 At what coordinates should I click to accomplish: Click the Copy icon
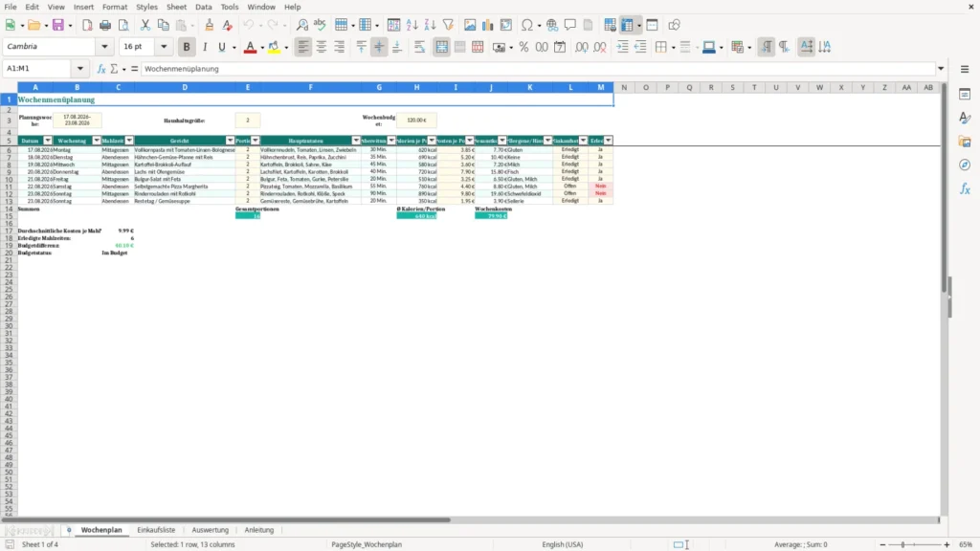click(163, 25)
